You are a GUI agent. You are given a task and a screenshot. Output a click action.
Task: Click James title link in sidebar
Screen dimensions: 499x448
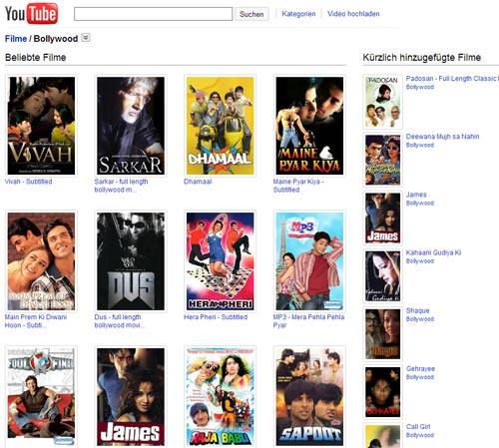[416, 195]
